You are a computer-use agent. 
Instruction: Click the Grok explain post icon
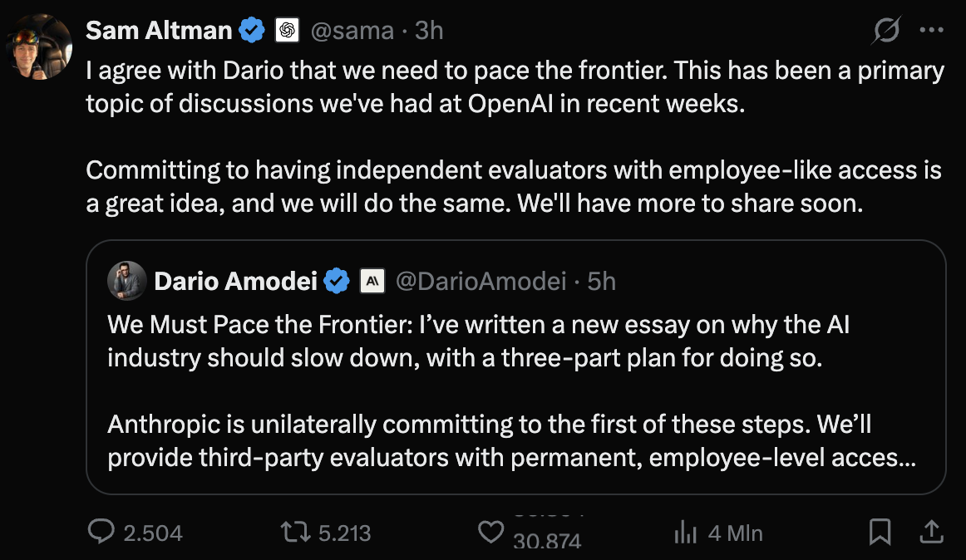pyautogui.click(x=886, y=30)
